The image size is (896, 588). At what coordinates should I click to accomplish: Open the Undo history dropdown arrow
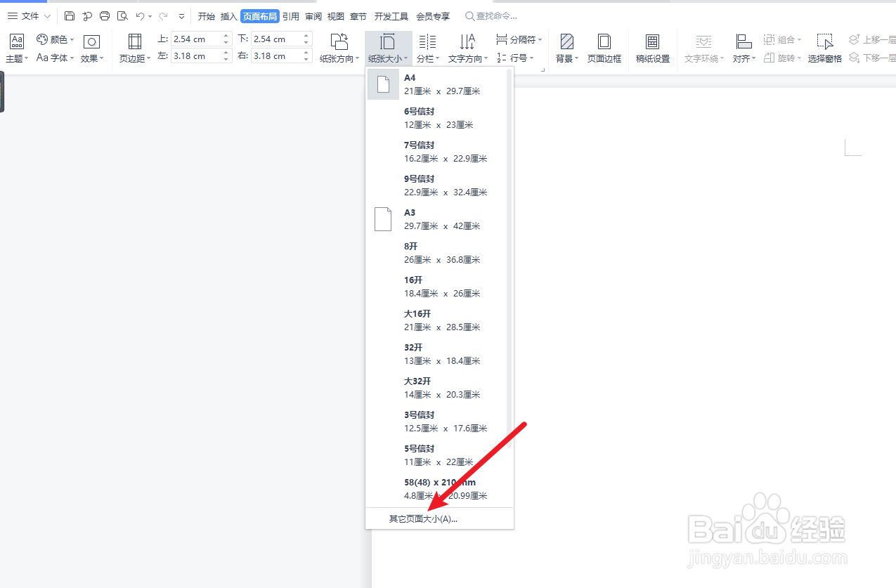pyautogui.click(x=150, y=16)
